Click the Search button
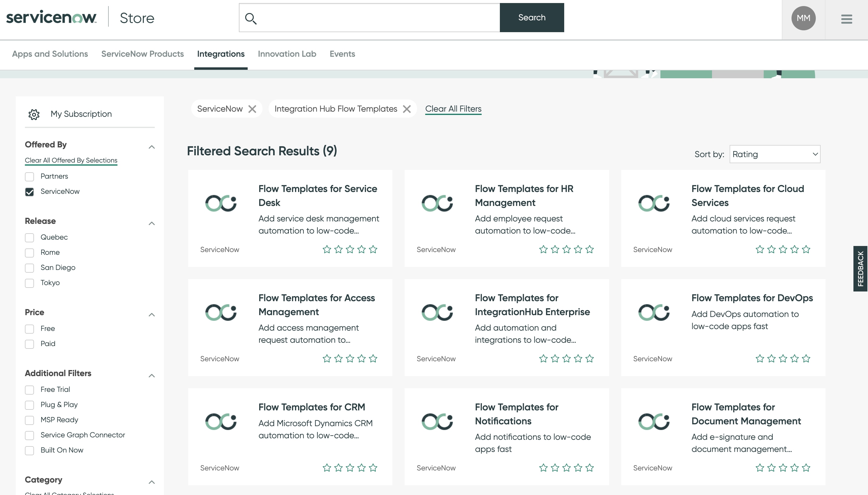868x495 pixels. (532, 18)
